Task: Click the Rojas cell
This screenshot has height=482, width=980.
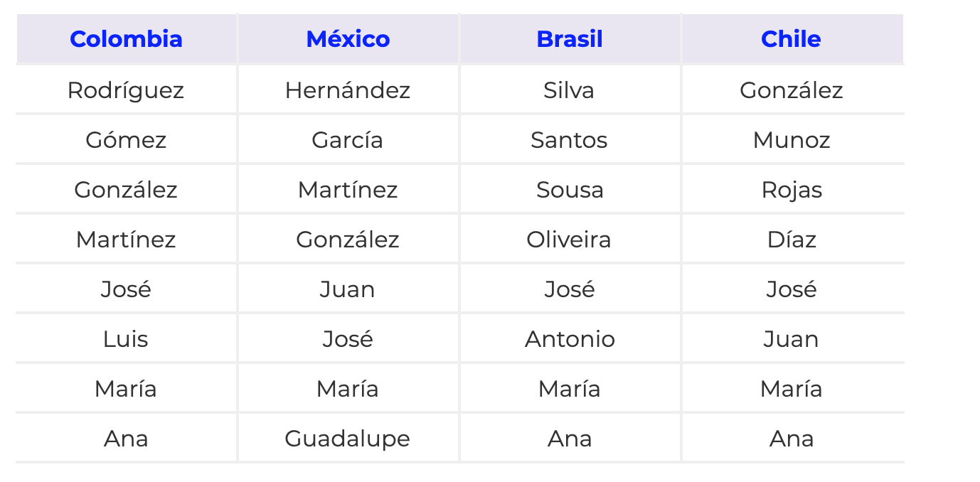Action: (x=792, y=190)
